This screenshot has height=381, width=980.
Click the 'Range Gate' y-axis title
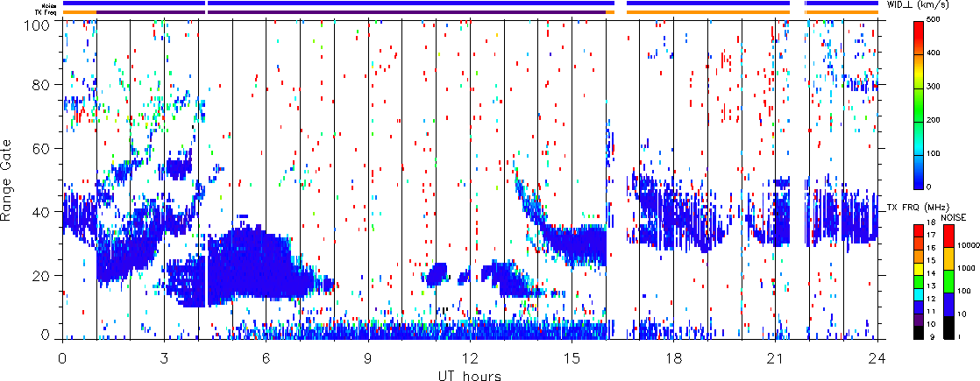coord(7,180)
